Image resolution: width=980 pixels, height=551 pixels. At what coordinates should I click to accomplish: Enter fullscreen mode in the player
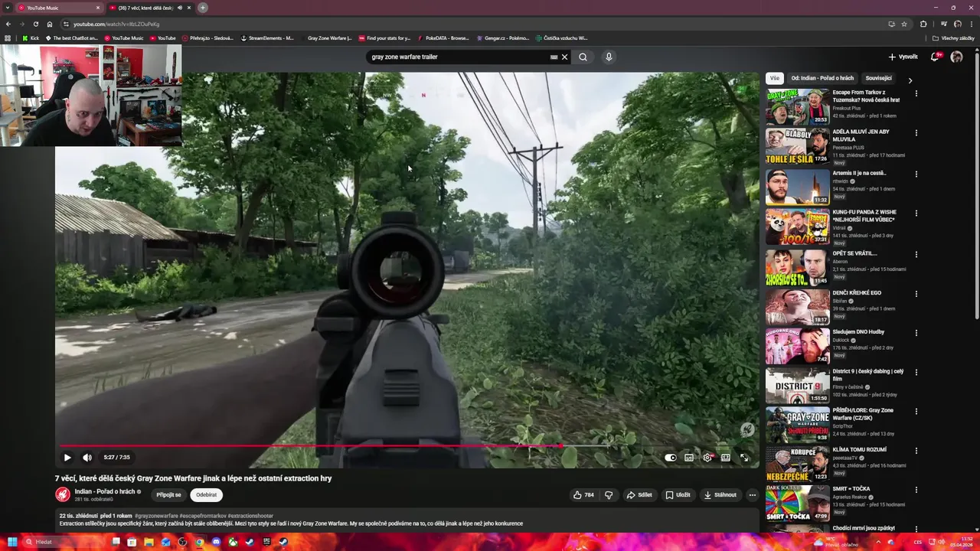point(744,458)
